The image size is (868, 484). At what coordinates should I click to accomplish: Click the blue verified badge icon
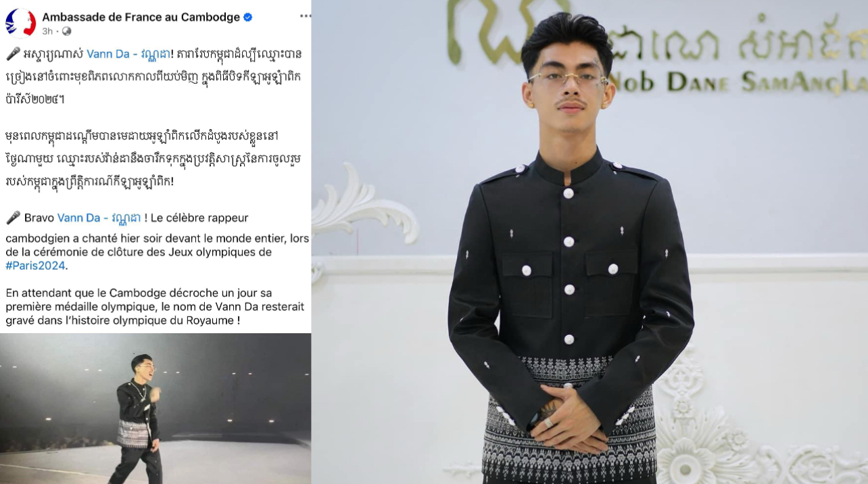pyautogui.click(x=248, y=17)
